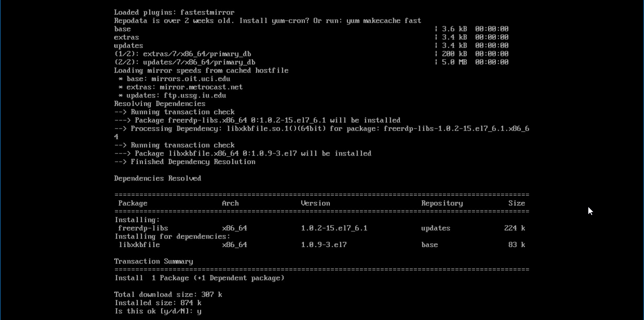644x320 pixels.
Task: Click 'Loading mirror speeds from cached hostfile'
Action: (201, 71)
